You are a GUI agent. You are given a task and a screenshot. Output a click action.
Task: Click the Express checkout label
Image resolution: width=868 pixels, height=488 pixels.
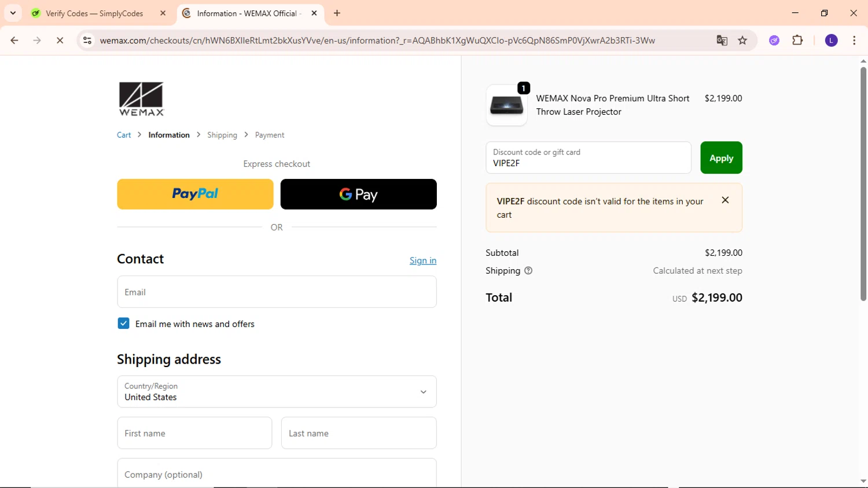[x=277, y=164]
